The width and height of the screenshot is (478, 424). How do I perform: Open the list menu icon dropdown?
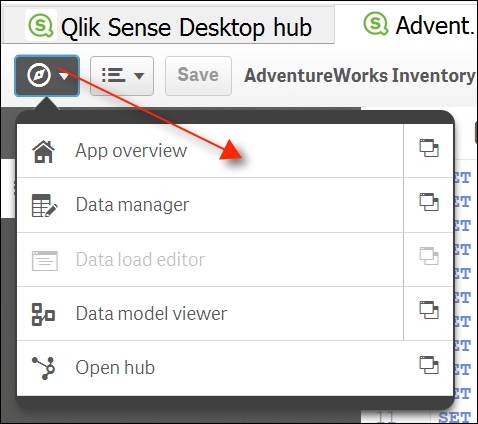[122, 76]
